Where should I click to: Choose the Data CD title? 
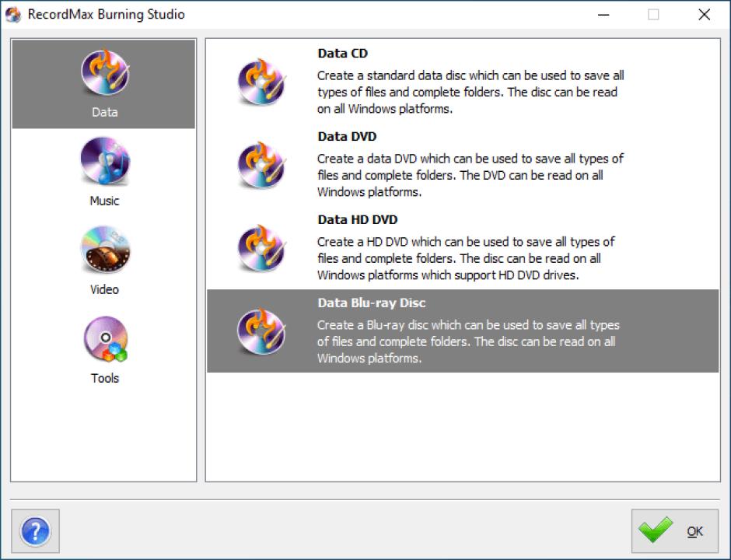[343, 53]
